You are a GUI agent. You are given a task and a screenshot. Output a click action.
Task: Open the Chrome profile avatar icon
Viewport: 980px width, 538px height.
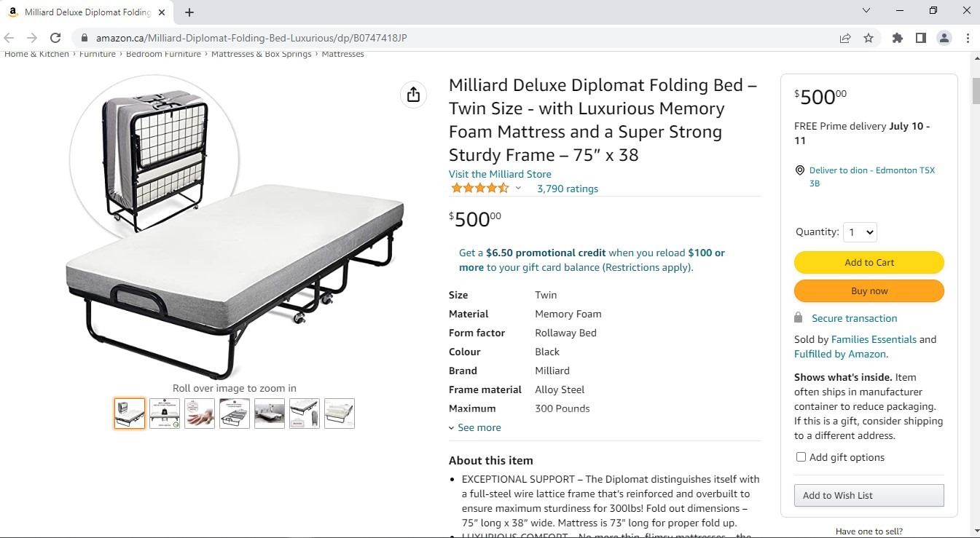click(x=944, y=38)
